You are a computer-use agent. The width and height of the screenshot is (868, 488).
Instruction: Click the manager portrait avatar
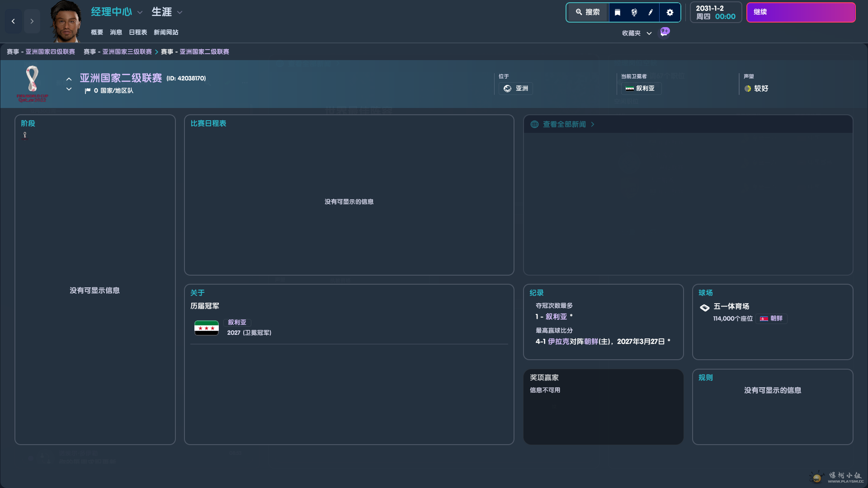click(x=66, y=21)
